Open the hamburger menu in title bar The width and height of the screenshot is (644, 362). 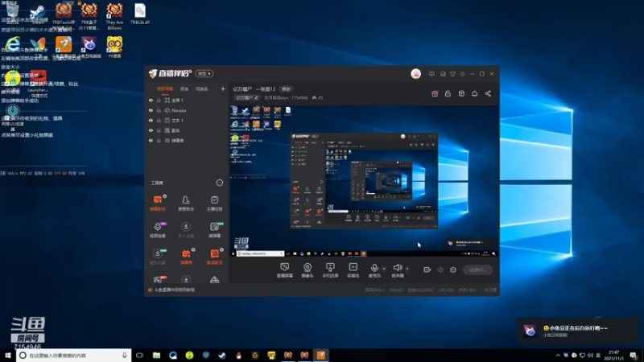[462, 74]
